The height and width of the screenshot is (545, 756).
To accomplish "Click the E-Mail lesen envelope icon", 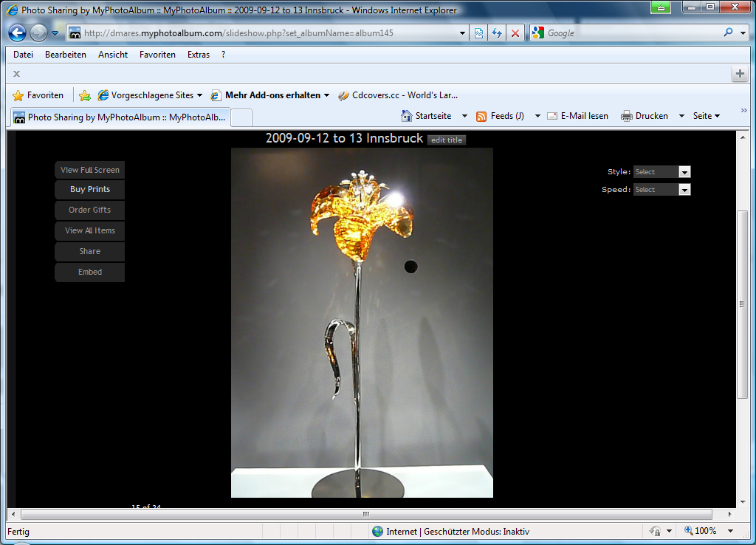I will 552,116.
